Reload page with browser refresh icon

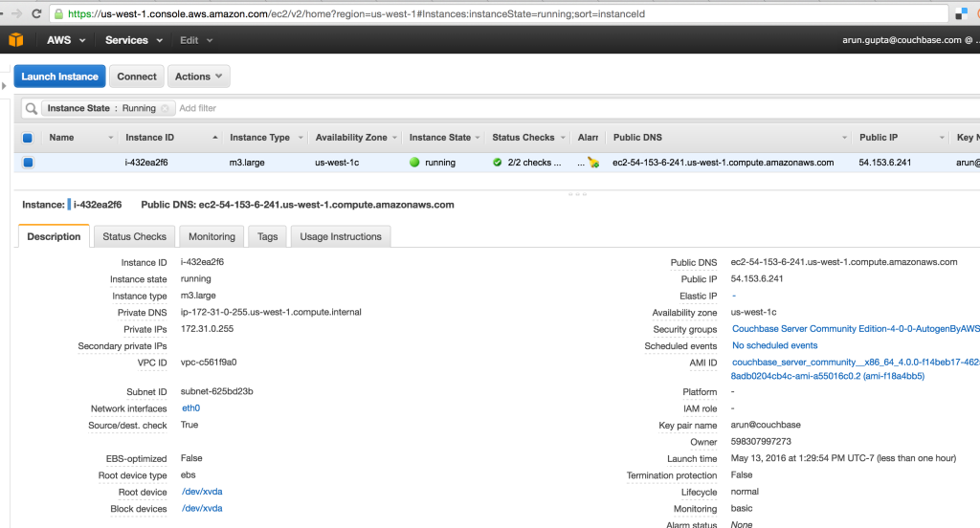point(36,13)
